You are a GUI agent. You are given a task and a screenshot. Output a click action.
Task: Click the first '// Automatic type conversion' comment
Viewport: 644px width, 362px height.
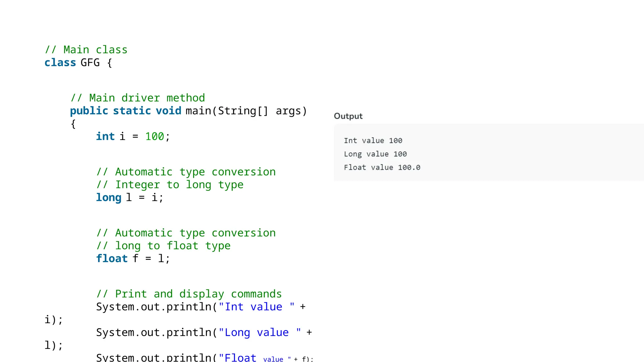tap(186, 172)
